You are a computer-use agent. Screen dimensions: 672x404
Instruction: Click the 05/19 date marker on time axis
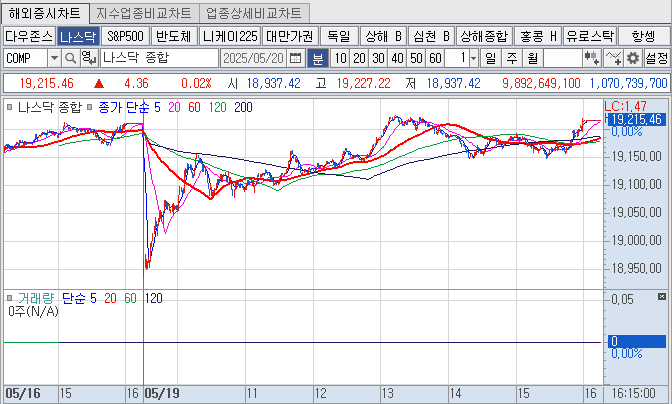tap(162, 393)
